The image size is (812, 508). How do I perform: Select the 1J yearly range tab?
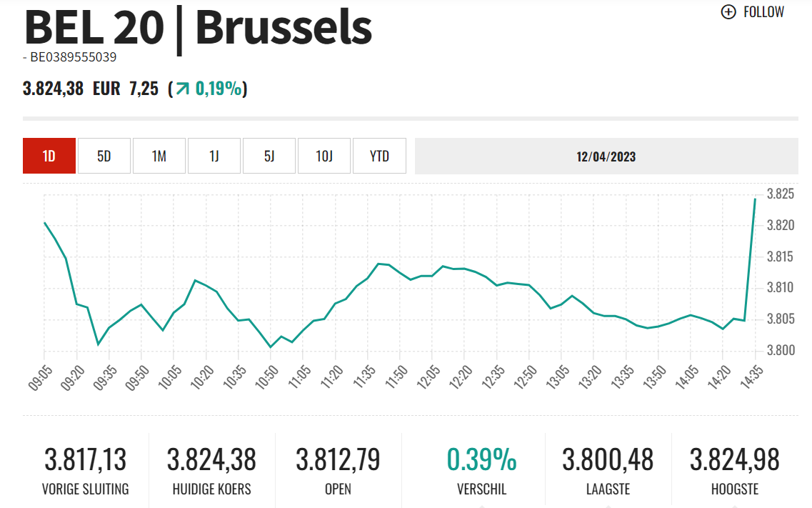pyautogui.click(x=214, y=156)
